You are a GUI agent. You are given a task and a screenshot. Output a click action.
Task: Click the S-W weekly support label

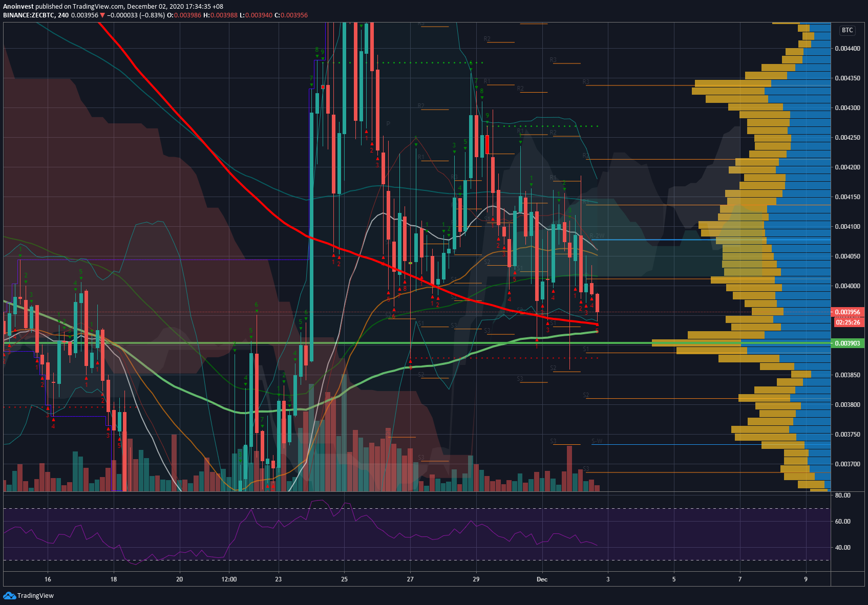pos(597,441)
